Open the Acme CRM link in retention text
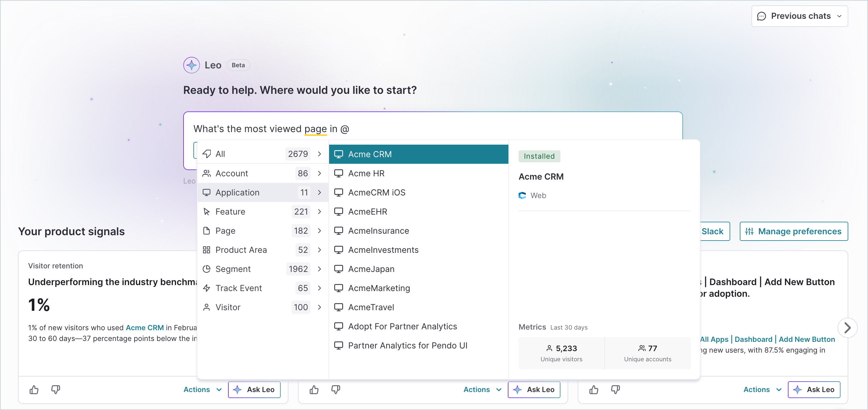The width and height of the screenshot is (868, 410). point(145,328)
